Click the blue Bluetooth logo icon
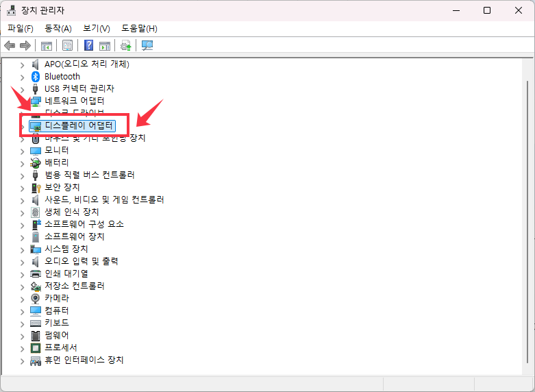Screen dimensions: 535x392 click(x=36, y=77)
